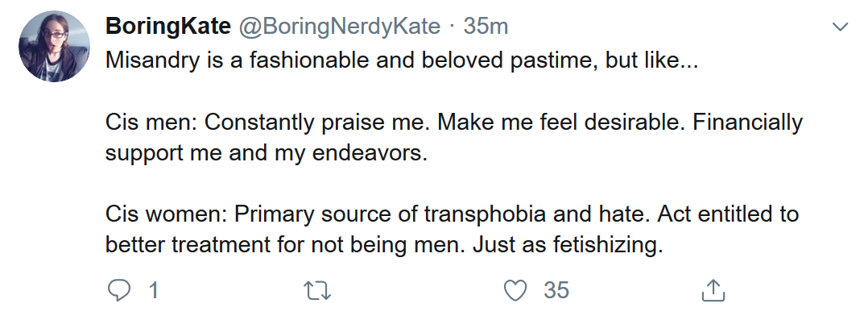Click the phrase 'Just as fetishizing.'
Screen dimensions: 868x320
568,244
